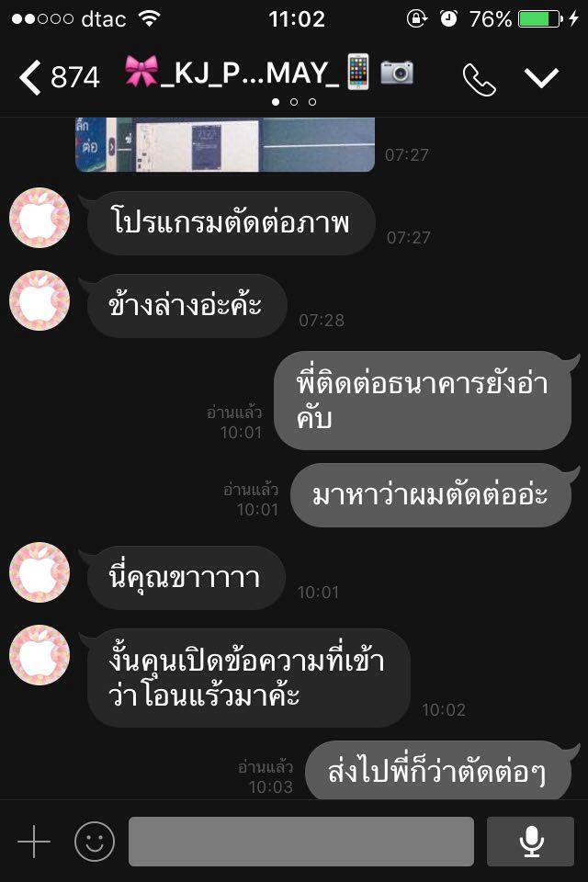The width and height of the screenshot is (588, 882).
Task: Tap the avatar beside งั้นคุนเปิดข้อความ message
Action: [40, 655]
